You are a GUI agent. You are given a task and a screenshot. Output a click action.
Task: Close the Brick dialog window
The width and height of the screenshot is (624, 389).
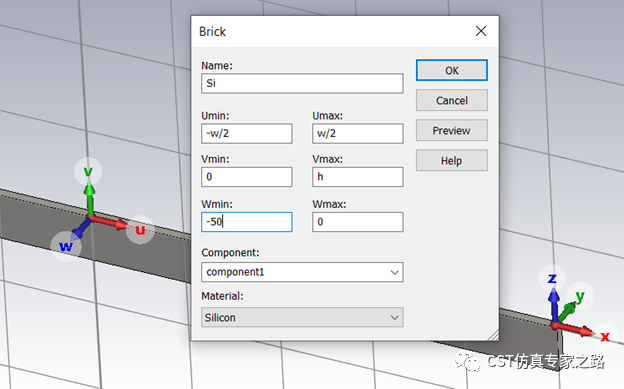click(x=481, y=31)
